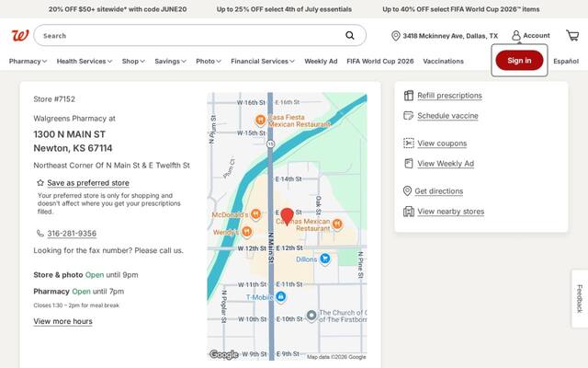Click the phone icon beside 316-281-9356

coord(40,233)
